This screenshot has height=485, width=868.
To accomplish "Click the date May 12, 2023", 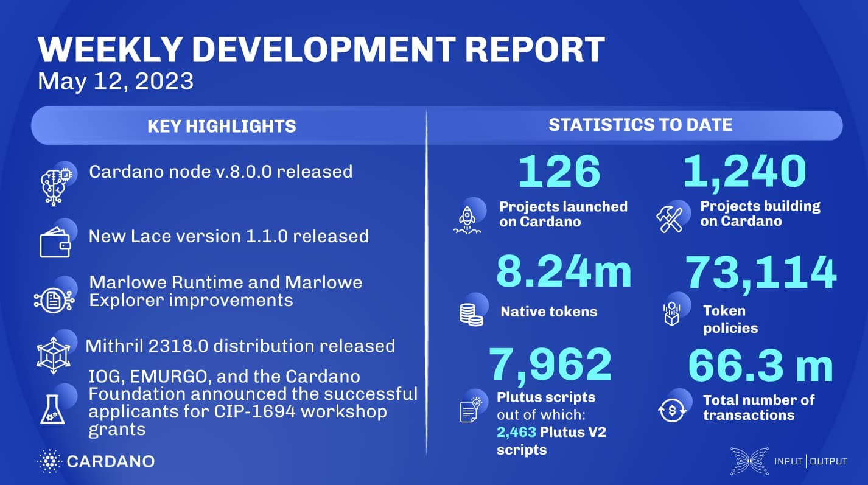I will (x=116, y=81).
